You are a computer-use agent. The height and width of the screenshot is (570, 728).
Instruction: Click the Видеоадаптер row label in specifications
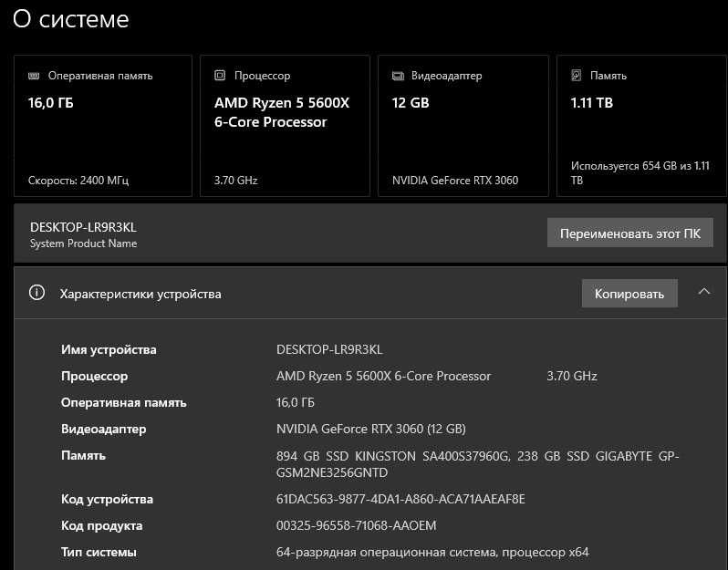(x=103, y=429)
